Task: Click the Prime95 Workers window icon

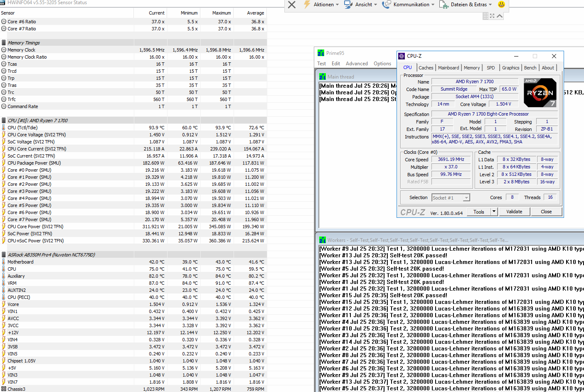Action: pyautogui.click(x=322, y=240)
